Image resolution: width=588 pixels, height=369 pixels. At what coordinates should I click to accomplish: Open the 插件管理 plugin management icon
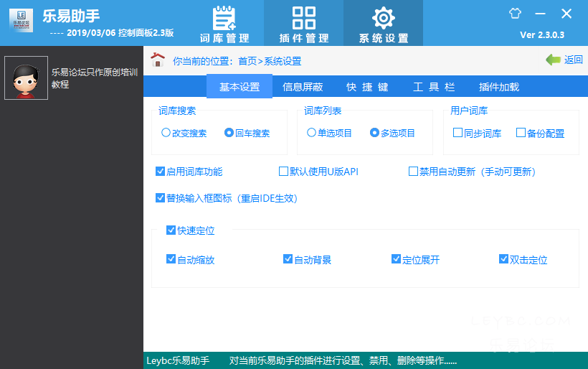point(304,18)
